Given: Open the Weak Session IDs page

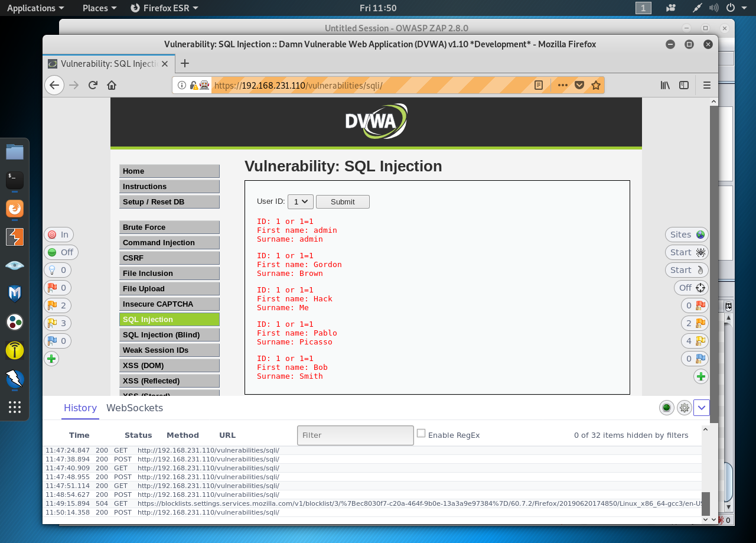Looking at the screenshot, I should pyautogui.click(x=170, y=350).
